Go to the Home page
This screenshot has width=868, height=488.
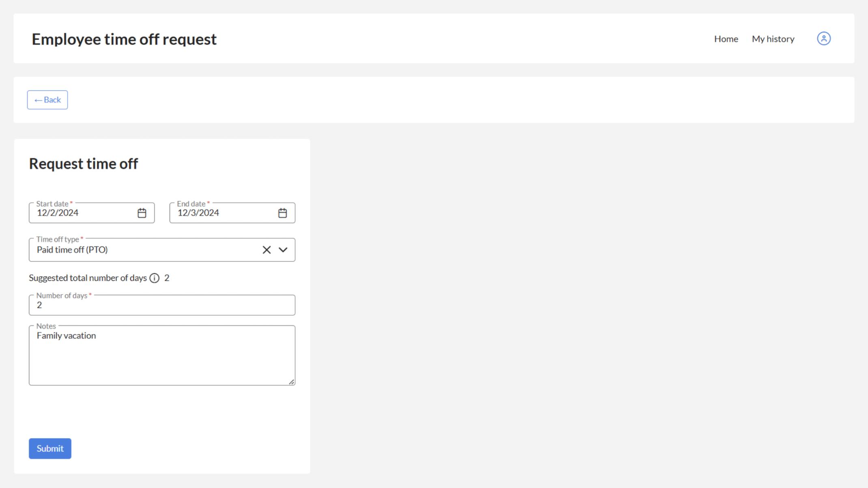726,39
